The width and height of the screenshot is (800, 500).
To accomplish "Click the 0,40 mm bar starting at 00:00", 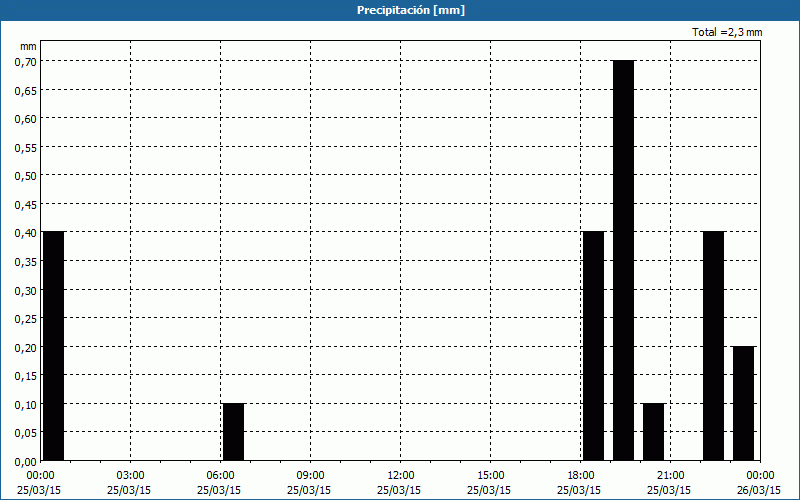I will click(54, 346).
